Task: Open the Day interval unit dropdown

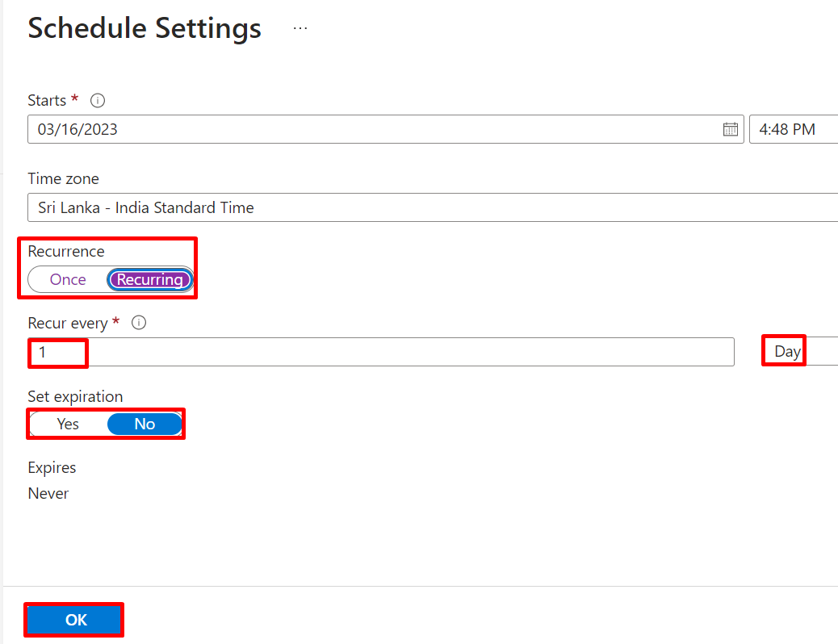Action: [x=800, y=351]
